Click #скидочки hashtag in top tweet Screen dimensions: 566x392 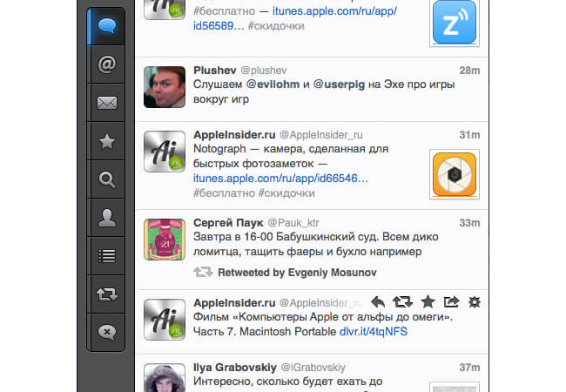276,26
